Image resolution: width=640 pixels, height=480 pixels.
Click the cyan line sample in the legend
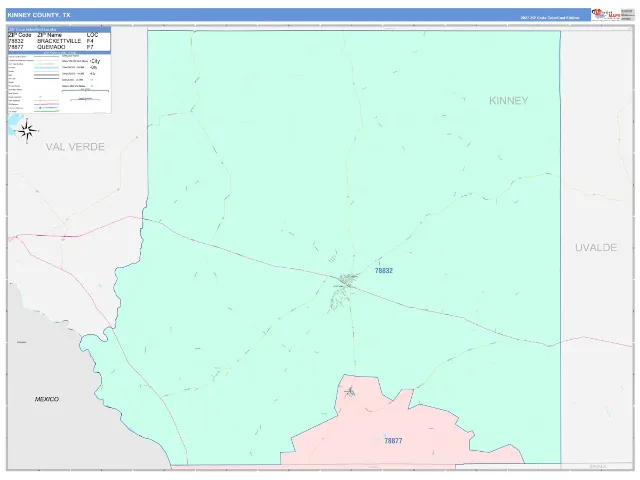tap(47, 68)
